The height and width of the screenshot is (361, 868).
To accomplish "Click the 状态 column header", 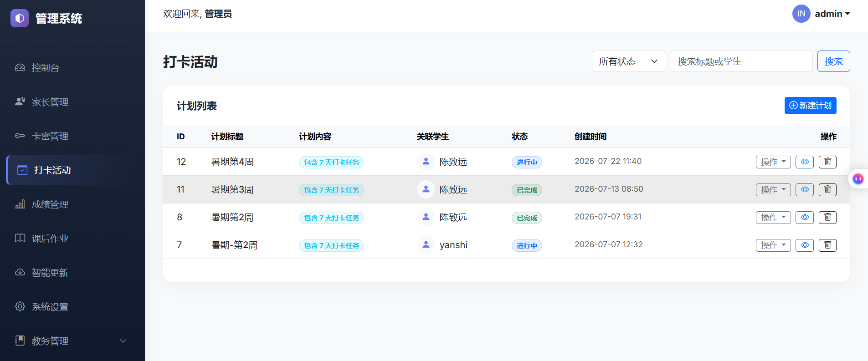I will [520, 137].
